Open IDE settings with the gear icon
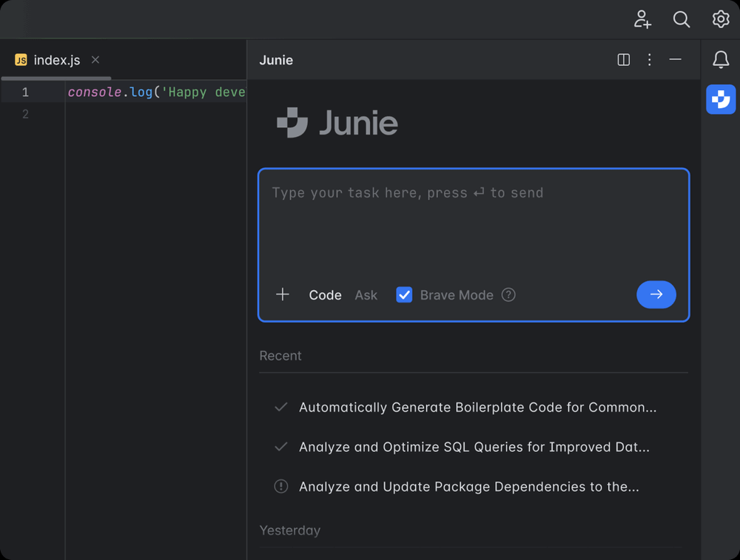 (720, 19)
